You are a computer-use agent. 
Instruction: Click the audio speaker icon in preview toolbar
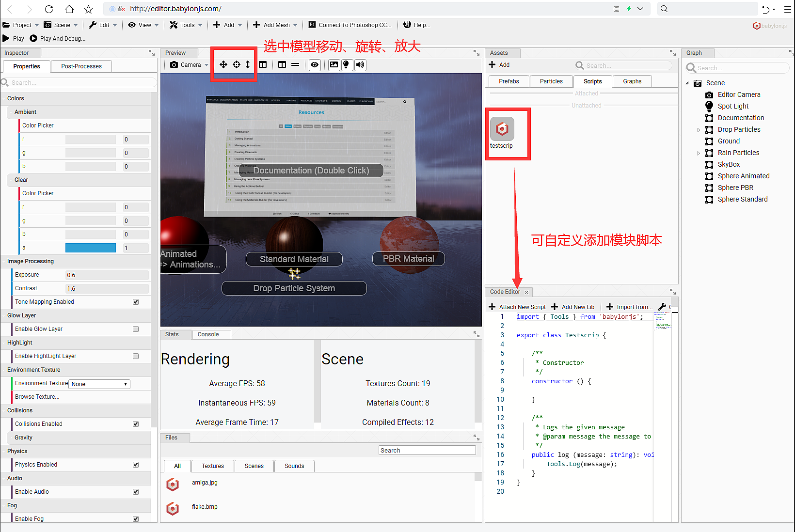pyautogui.click(x=360, y=65)
